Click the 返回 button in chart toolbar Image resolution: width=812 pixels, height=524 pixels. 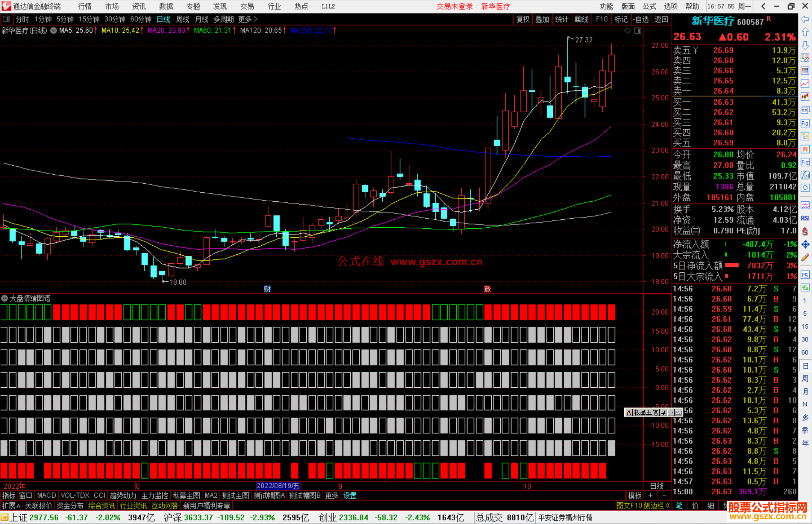tap(661, 19)
